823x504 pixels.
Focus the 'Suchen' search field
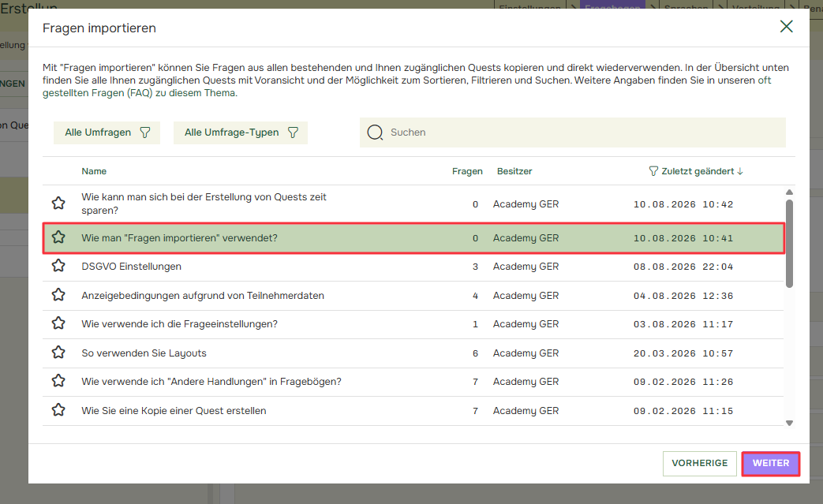pos(573,133)
